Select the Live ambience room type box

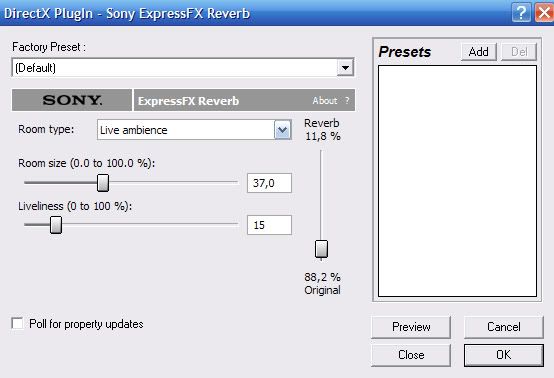tap(194, 130)
